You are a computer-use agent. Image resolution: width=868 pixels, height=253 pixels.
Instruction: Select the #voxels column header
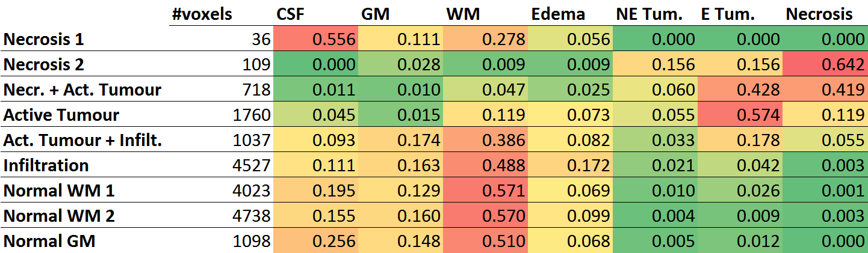[202, 14]
